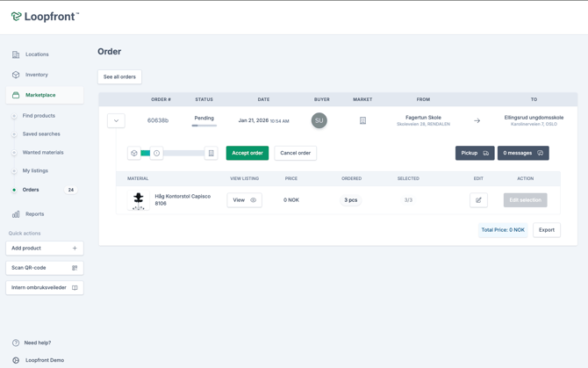Image resolution: width=588 pixels, height=368 pixels.
Task: Click the Loopfront logo
Action: coord(45,17)
